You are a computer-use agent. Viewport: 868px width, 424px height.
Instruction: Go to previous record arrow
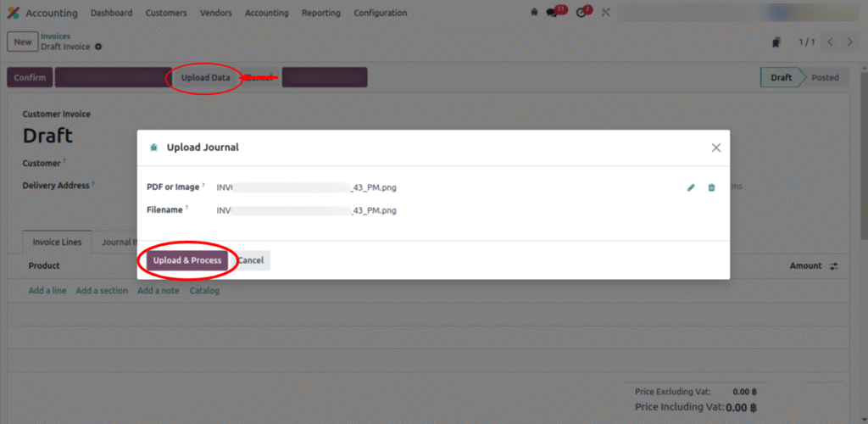(829, 42)
